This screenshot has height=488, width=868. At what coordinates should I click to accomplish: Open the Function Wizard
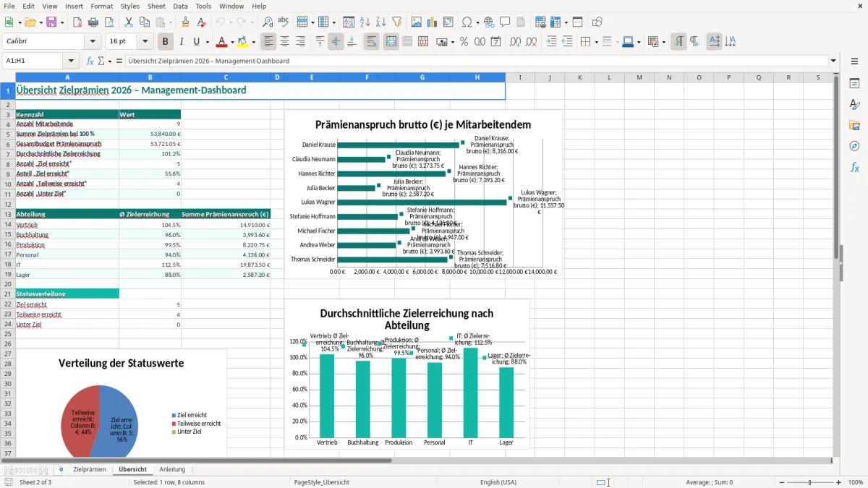90,61
